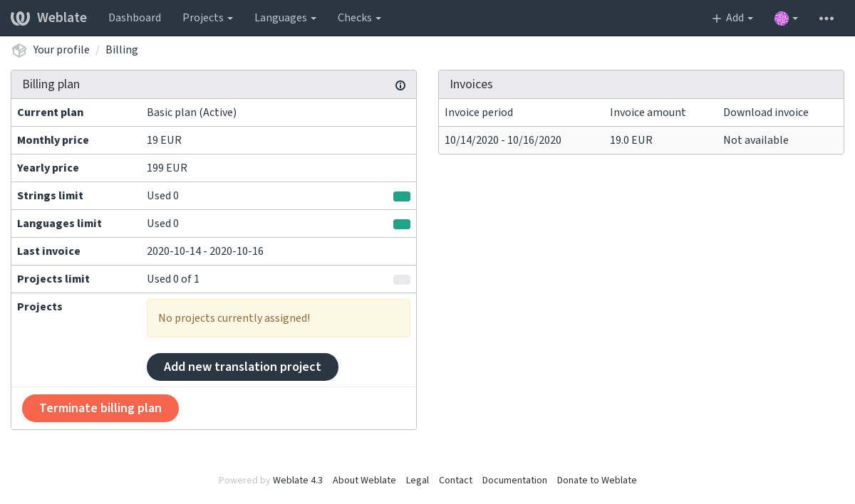
Task: Click the Not available download cell
Action: (756, 140)
